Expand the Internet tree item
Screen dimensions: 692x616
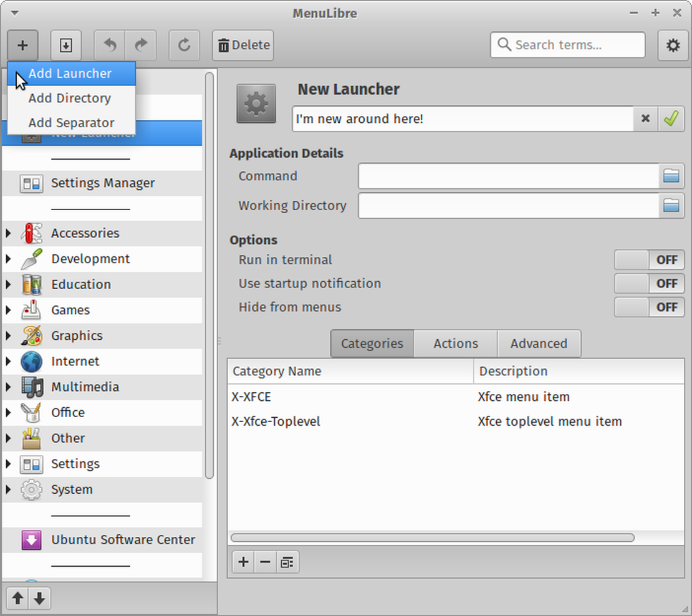pyautogui.click(x=7, y=361)
